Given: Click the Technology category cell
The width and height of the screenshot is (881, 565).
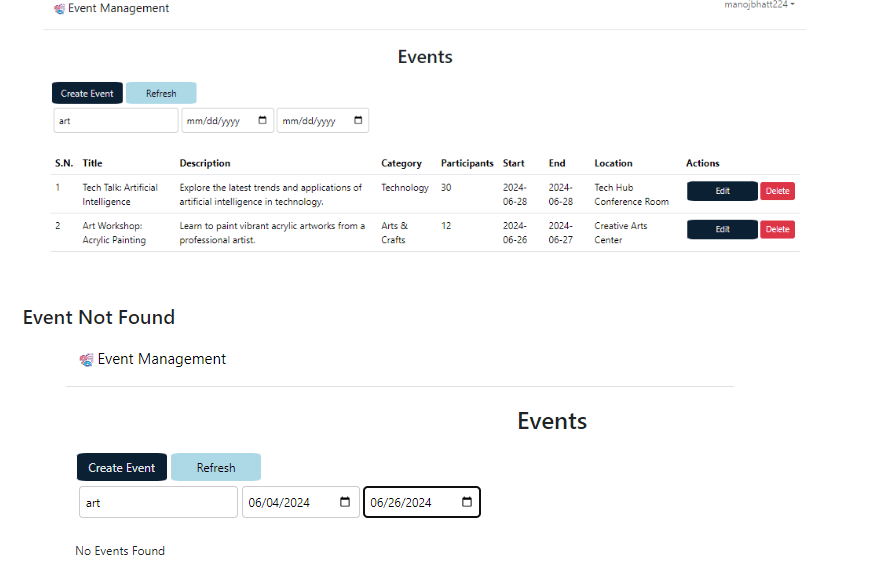Looking at the screenshot, I should [x=405, y=188].
